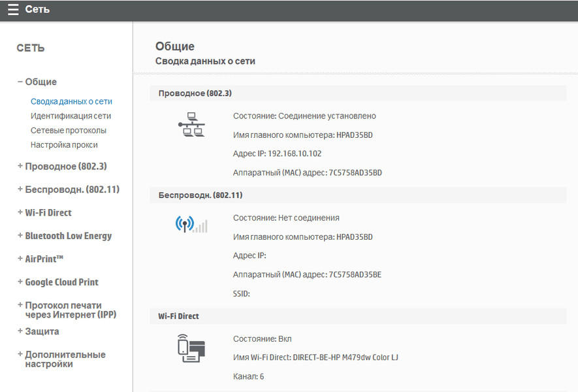Viewport: 578px width, 392px height.
Task: Open Идентификация сети page
Action: point(71,116)
